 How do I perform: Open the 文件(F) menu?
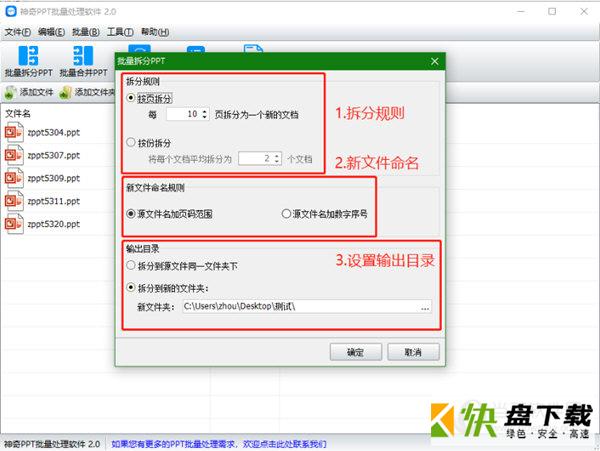pos(18,32)
